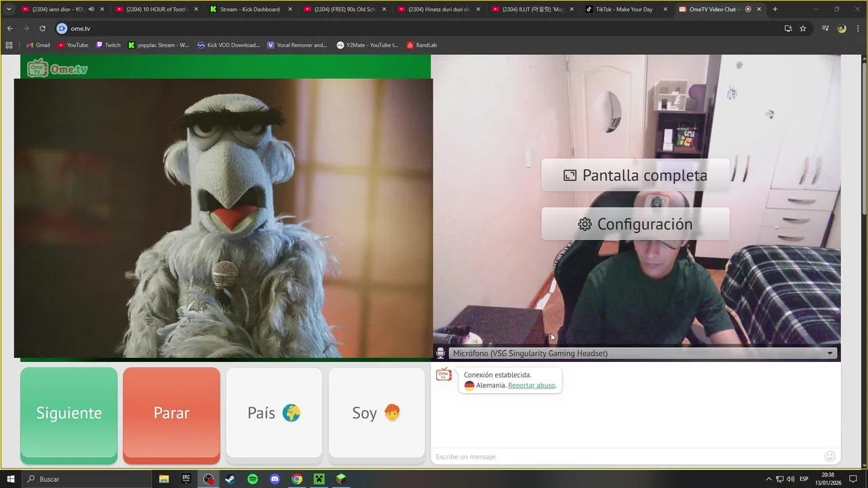Screen dimensions: 868x488
Task: Click the ome.tv address bar
Action: (x=420, y=28)
